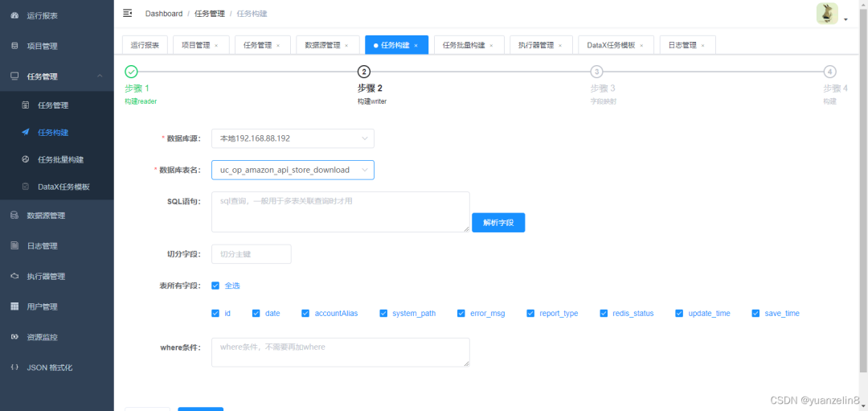Close the 项目管理 tab
The width and height of the screenshot is (868, 411).
tap(216, 46)
